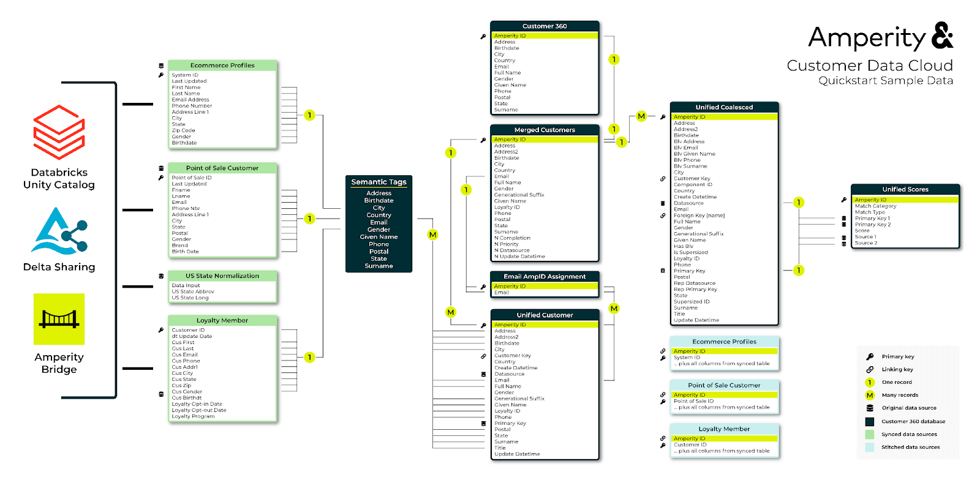Select the Merged Customers table header
Screen dimensions: 980x480
545,130
